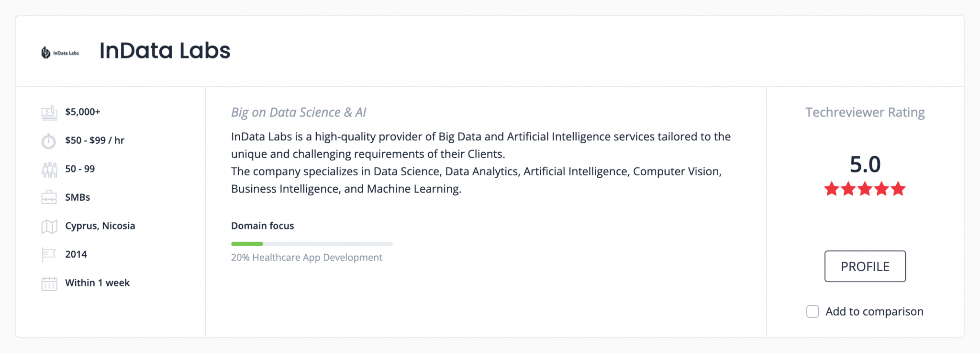Click the PROFILE button
Screen dimensions: 980x353
click(865, 266)
